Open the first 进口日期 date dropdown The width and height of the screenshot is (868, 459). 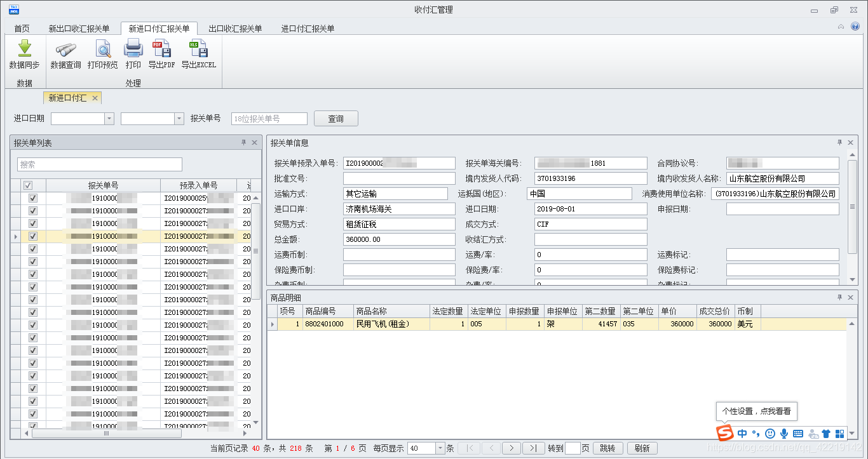(109, 119)
